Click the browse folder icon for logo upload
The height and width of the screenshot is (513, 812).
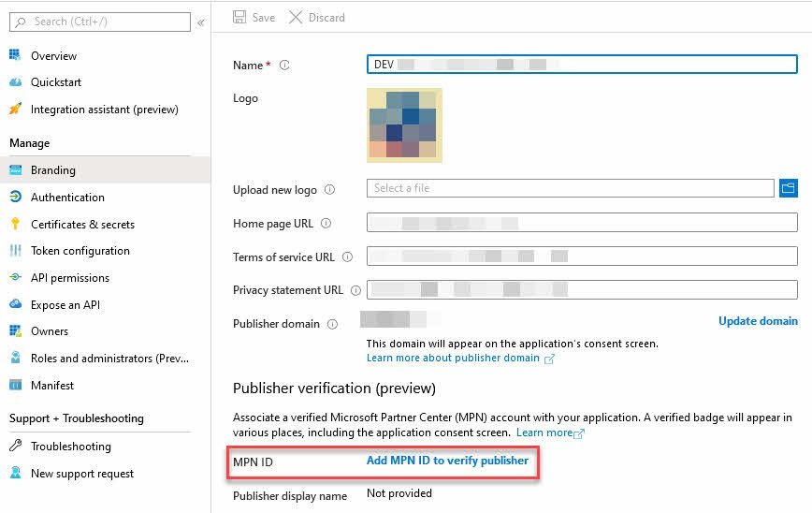(x=789, y=187)
